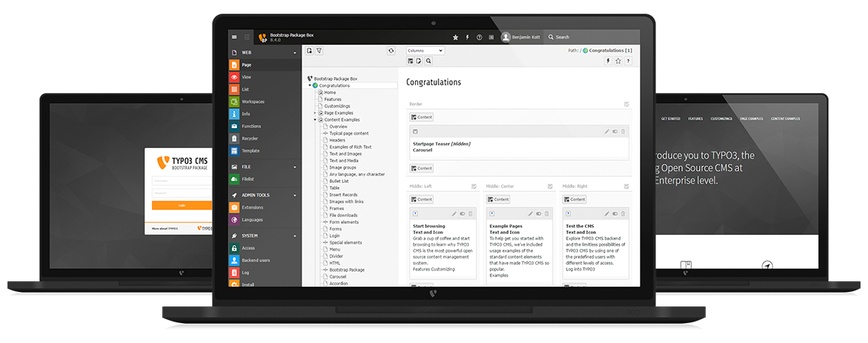
Task: Open the page tree filter
Action: point(319,51)
